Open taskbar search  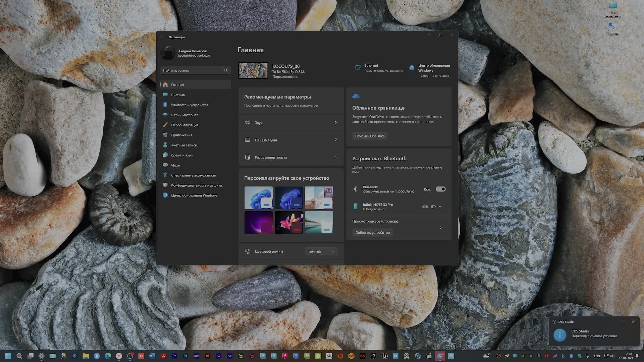tap(19, 356)
